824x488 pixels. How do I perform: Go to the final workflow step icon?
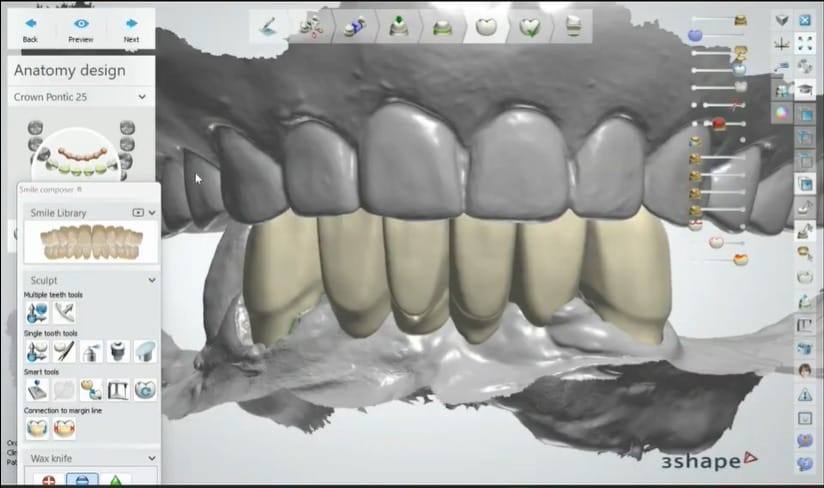[573, 27]
